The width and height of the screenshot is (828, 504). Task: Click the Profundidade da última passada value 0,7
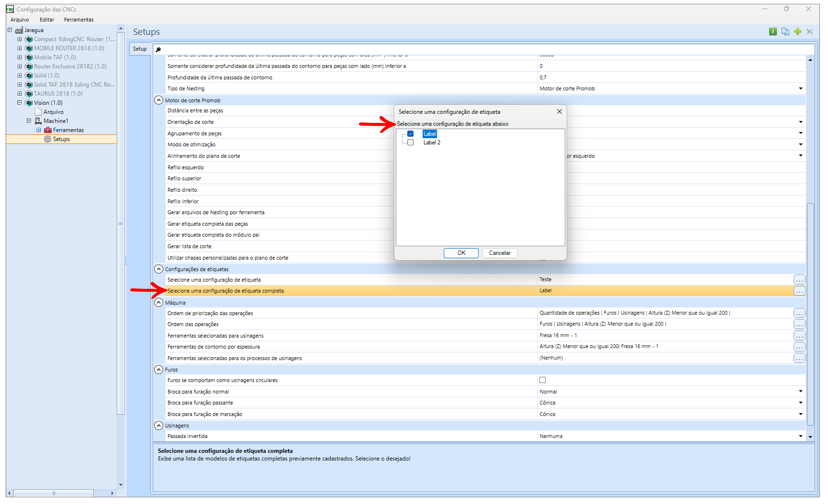click(x=671, y=77)
